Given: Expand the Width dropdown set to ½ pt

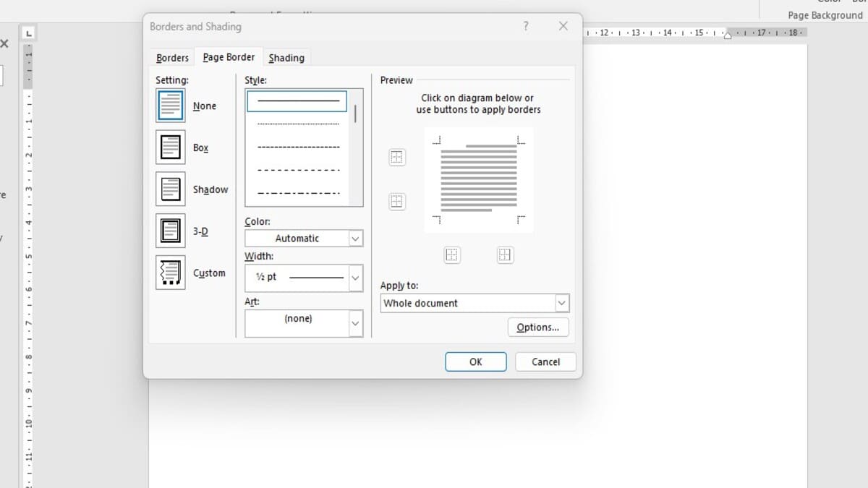Looking at the screenshot, I should coord(304,277).
